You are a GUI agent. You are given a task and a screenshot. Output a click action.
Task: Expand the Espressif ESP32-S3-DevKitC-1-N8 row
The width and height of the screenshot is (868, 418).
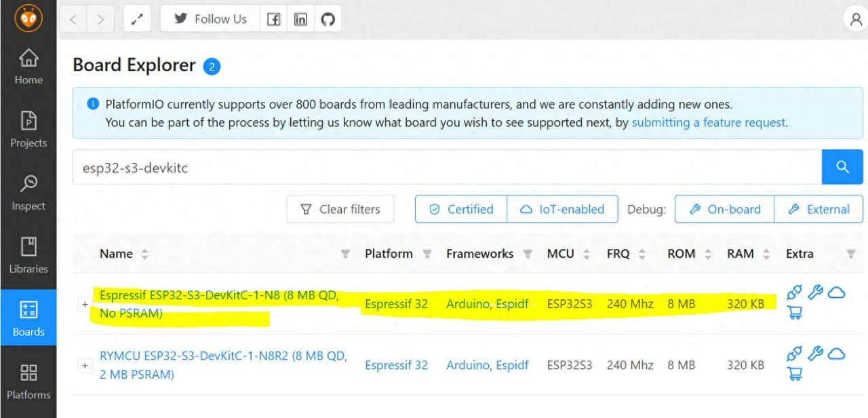pyautogui.click(x=85, y=305)
